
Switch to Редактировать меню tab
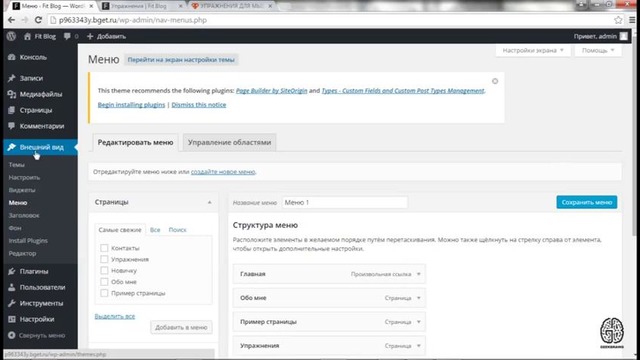tap(136, 142)
